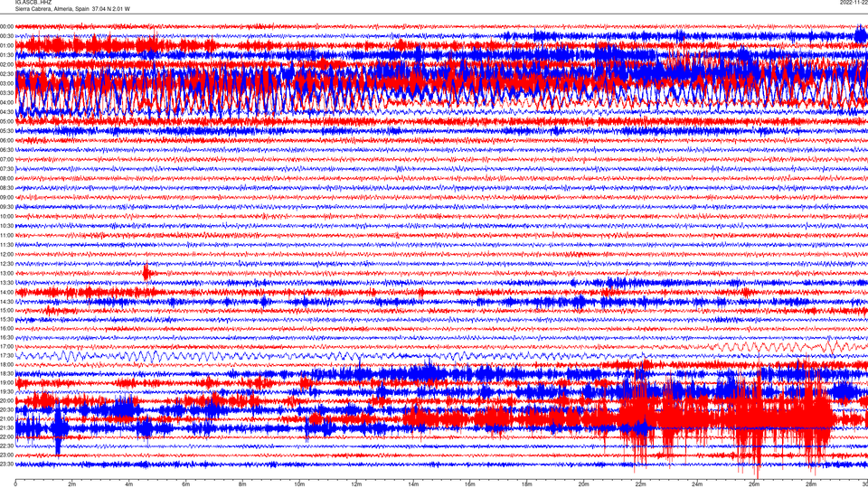Select the 15:00 trace time label

6,310
